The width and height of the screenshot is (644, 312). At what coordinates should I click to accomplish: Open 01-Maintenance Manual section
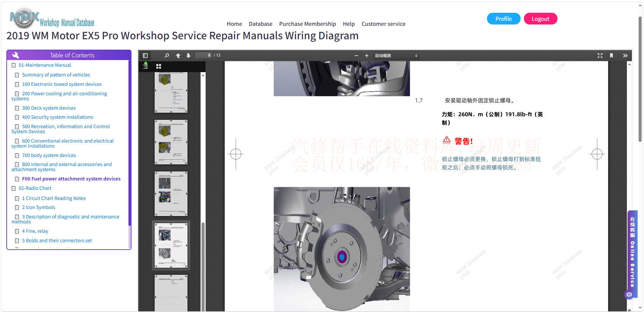click(45, 65)
